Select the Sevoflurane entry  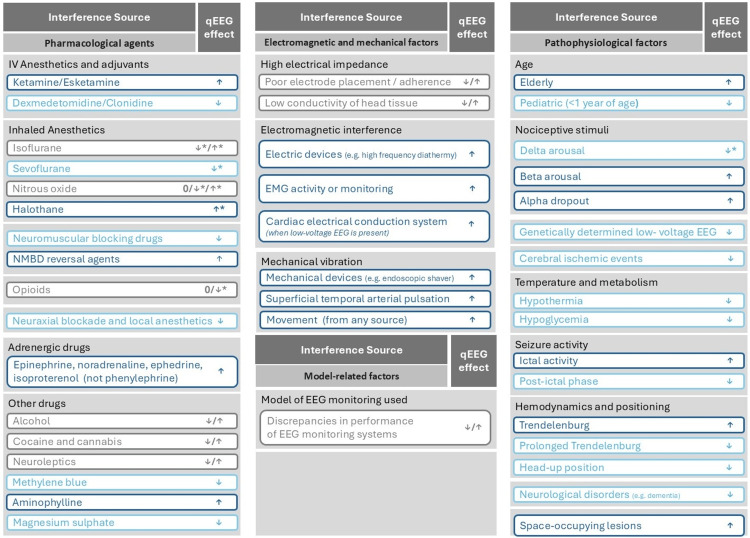click(x=122, y=168)
